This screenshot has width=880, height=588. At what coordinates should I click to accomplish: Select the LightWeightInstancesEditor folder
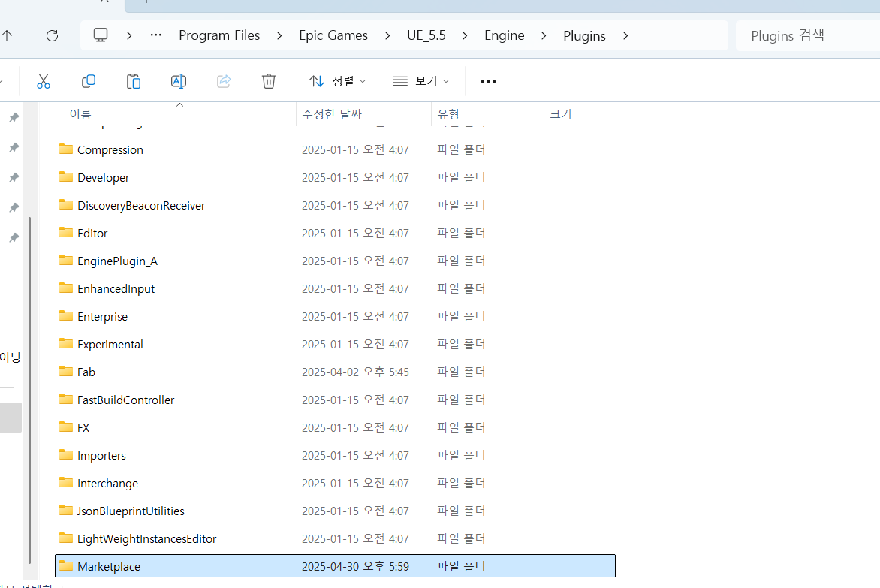coord(147,538)
